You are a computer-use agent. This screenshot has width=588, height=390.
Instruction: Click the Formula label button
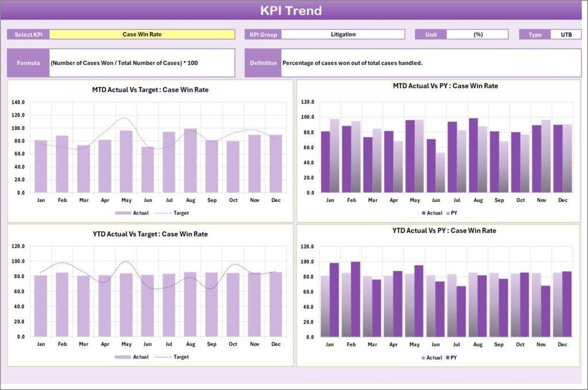point(27,62)
